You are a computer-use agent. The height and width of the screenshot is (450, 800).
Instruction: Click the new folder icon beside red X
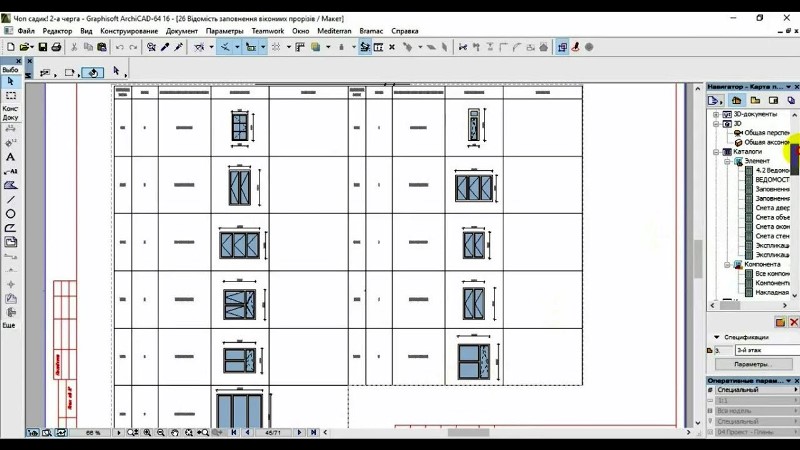tap(780, 322)
